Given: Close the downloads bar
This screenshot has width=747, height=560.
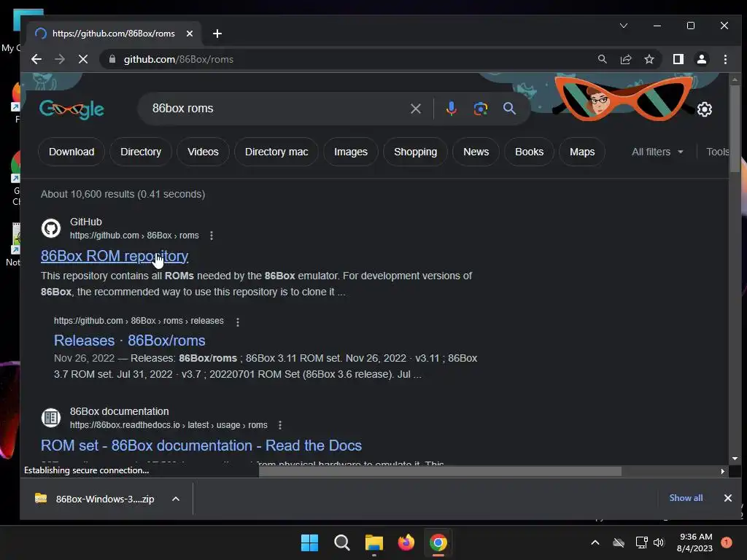Looking at the screenshot, I should click(x=727, y=497).
